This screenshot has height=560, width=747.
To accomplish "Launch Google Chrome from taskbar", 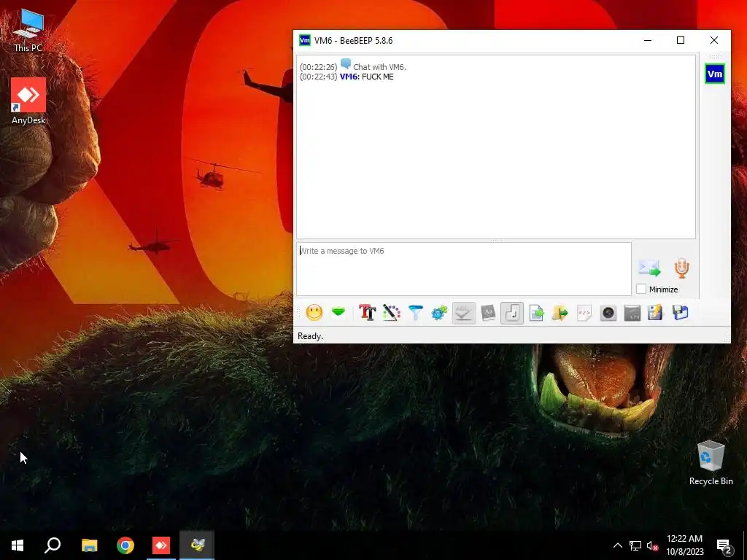I will coord(125,545).
